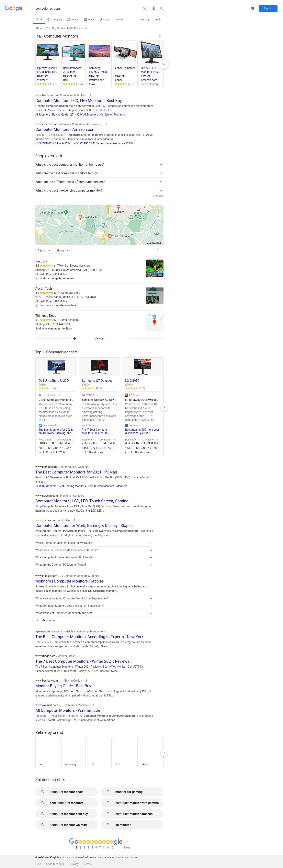Screen dimensions: 283x868
Task: Open the local results three-dot menu
Action: (x=158, y=249)
